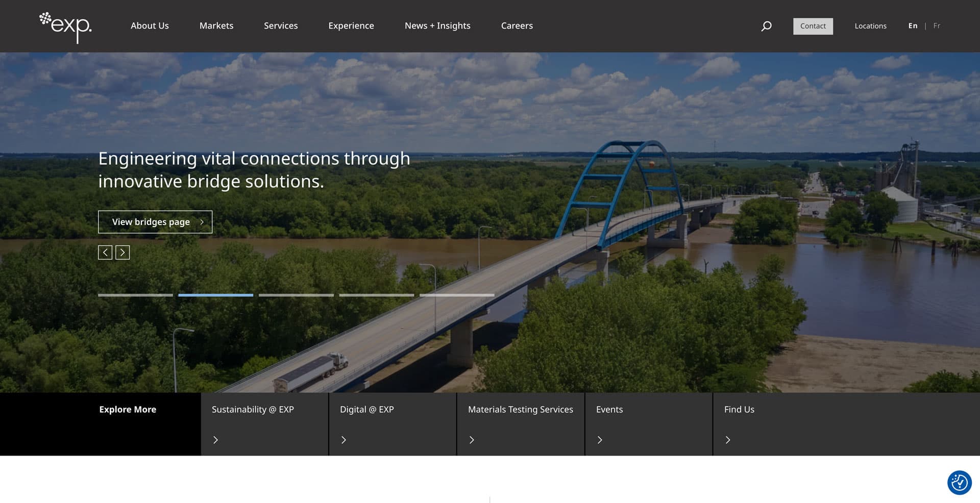Click the Events tile chevron arrow
The image size is (980, 503).
[600, 440]
